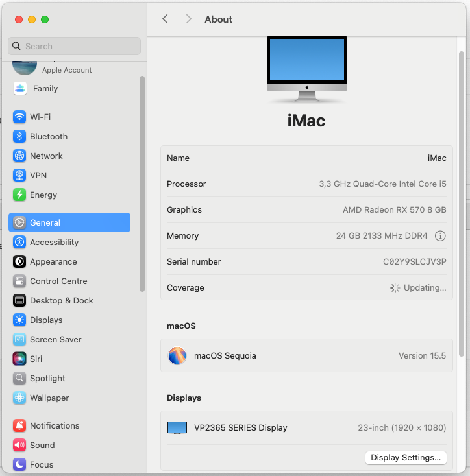The width and height of the screenshot is (470, 476).
Task: Open the Family settings icon
Action: (x=19, y=89)
